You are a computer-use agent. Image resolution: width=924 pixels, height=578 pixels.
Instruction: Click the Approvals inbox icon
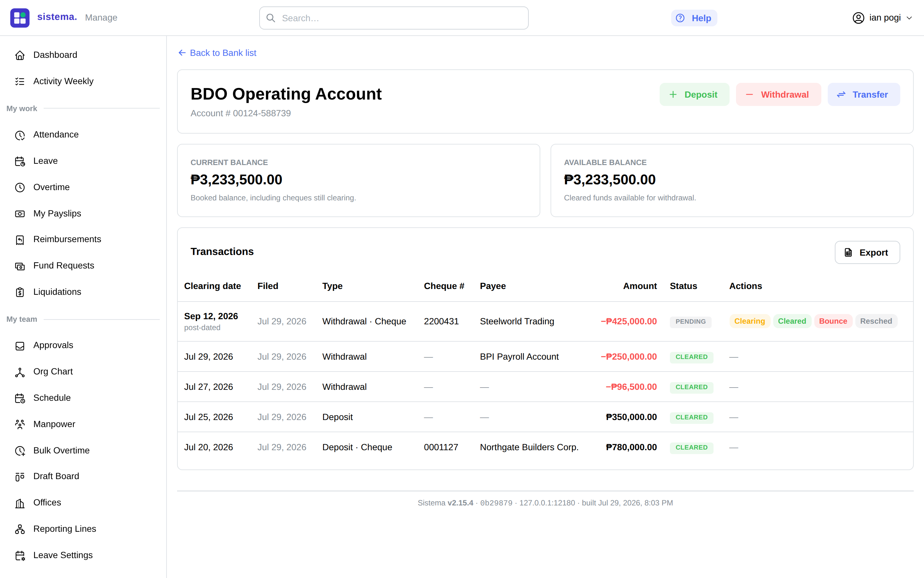[x=20, y=346]
